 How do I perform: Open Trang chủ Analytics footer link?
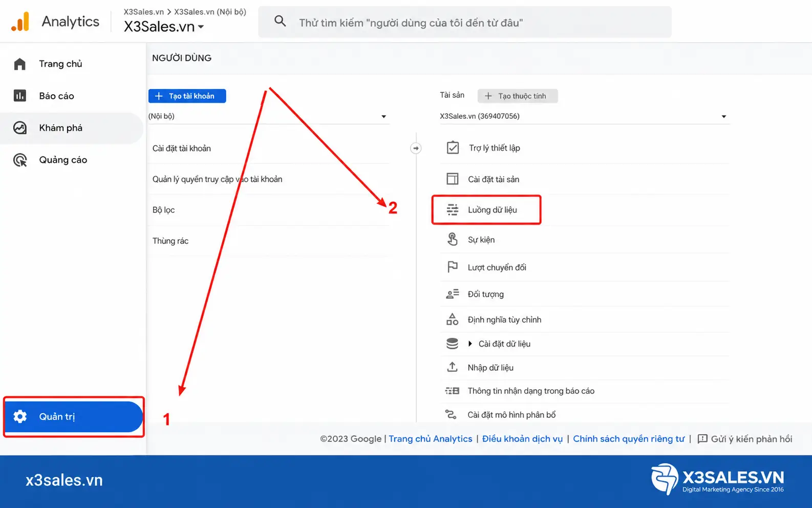(x=431, y=439)
